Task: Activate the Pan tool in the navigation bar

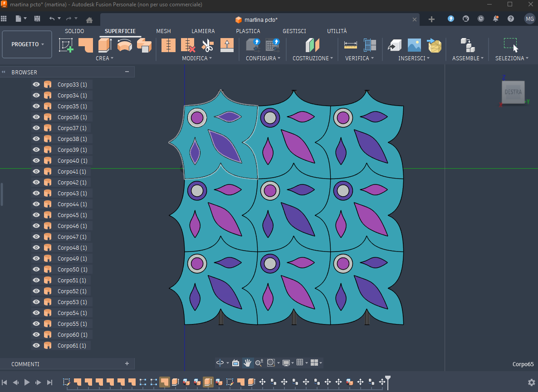Action: [x=247, y=363]
